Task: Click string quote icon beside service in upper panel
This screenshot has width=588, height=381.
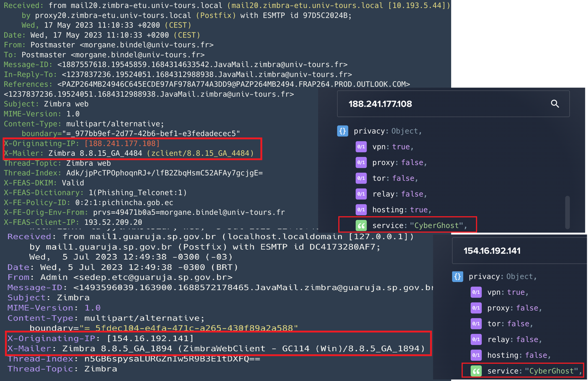Action: (x=361, y=225)
